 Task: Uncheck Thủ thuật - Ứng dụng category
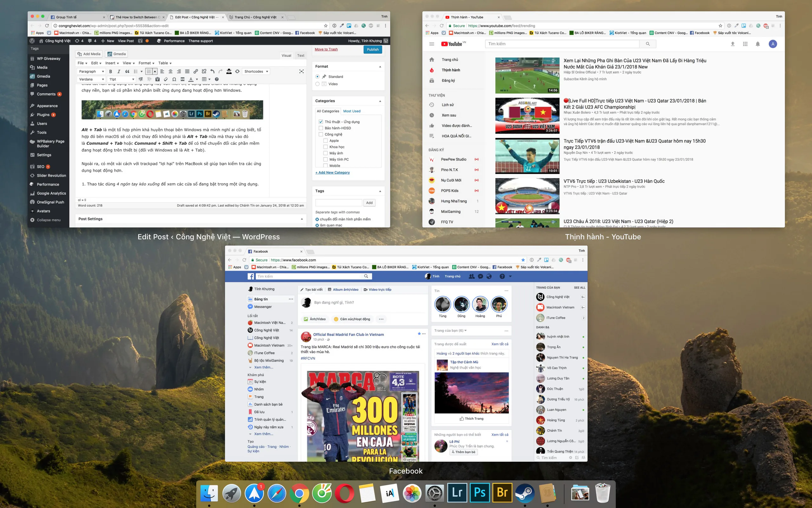[x=321, y=122]
